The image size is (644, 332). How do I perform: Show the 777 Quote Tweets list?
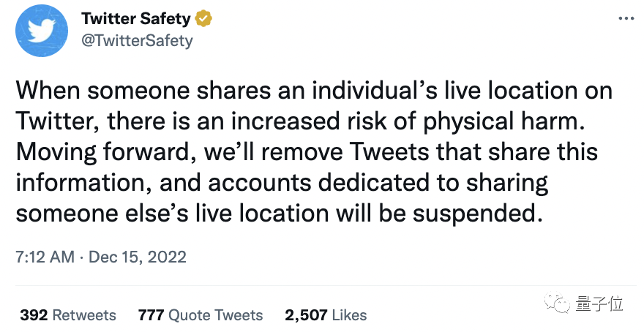pos(201,315)
